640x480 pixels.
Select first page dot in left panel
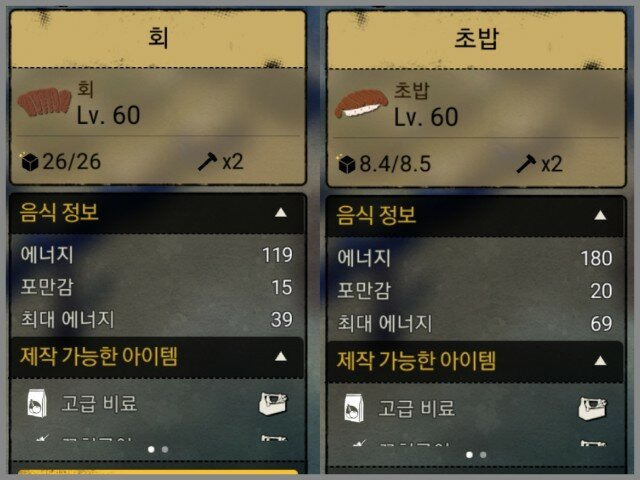(x=151, y=449)
